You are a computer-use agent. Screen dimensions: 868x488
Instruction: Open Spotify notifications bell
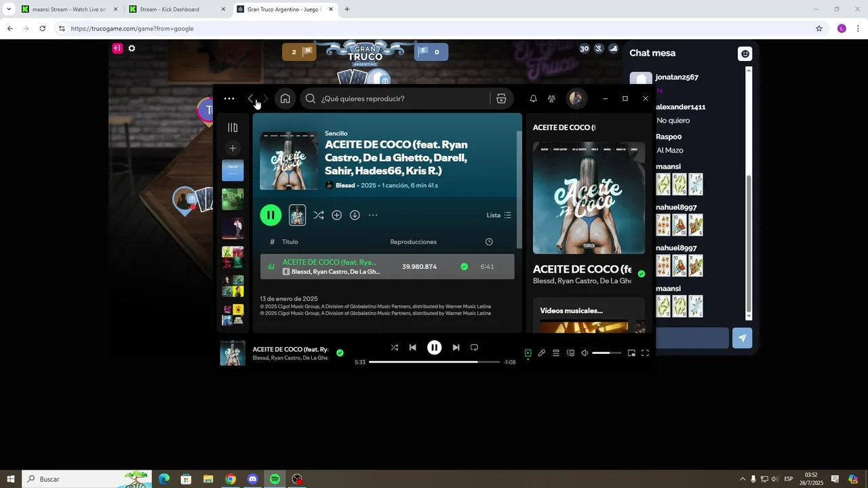(x=533, y=99)
